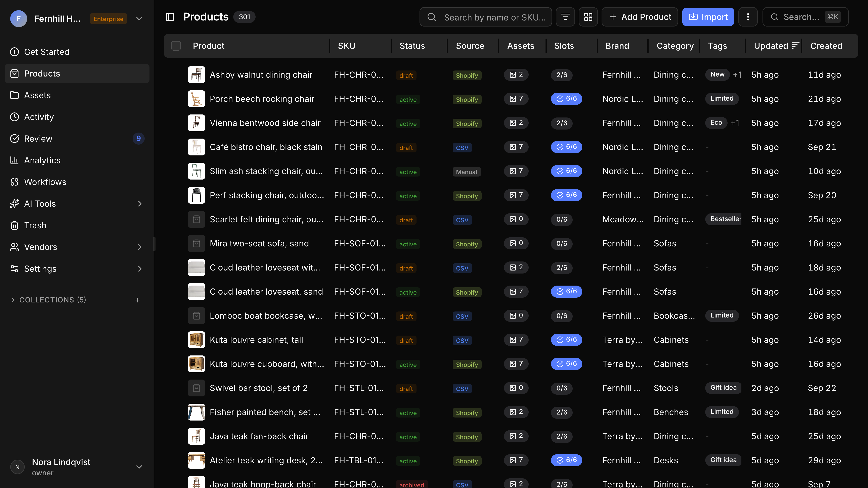The image size is (868, 488).
Task: Click the Gift idea tag on Swivel bar stool
Action: pos(723,388)
